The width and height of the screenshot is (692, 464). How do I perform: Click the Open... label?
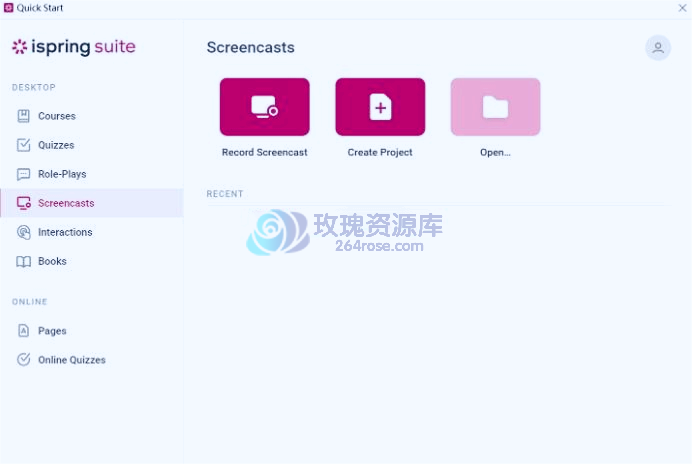click(x=495, y=153)
